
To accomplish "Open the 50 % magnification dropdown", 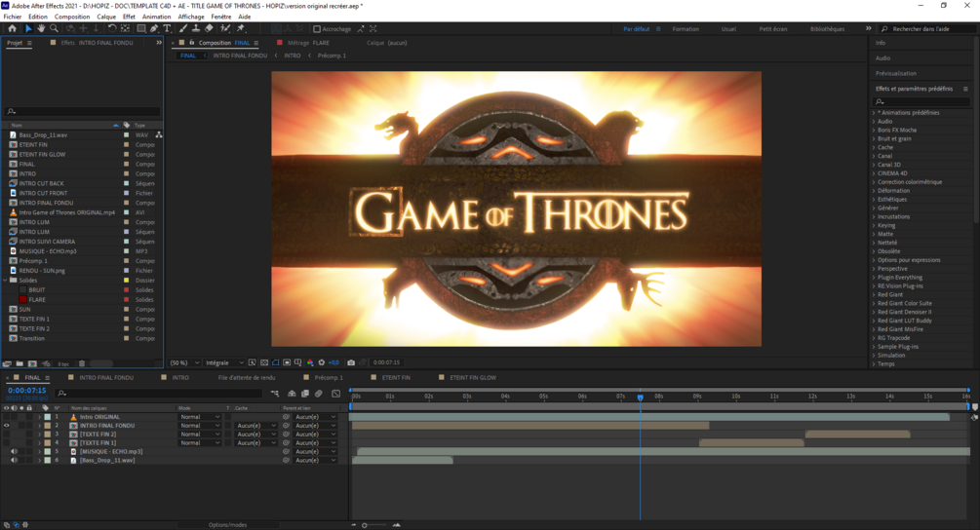I will coord(184,362).
